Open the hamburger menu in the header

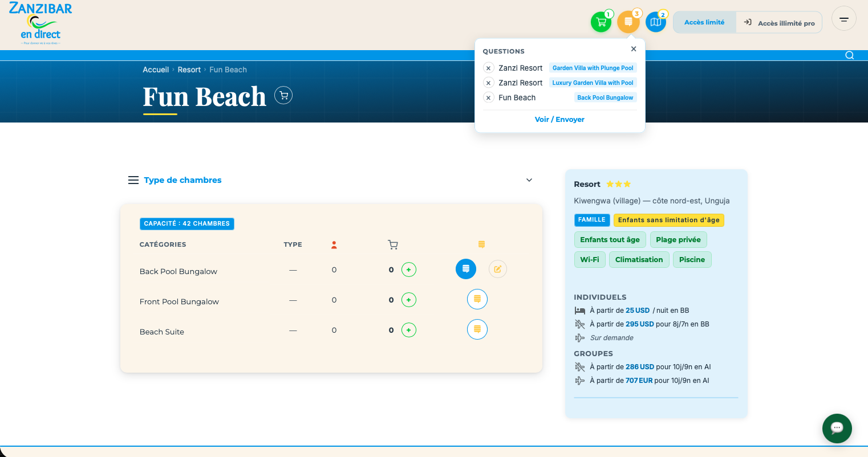click(x=844, y=19)
